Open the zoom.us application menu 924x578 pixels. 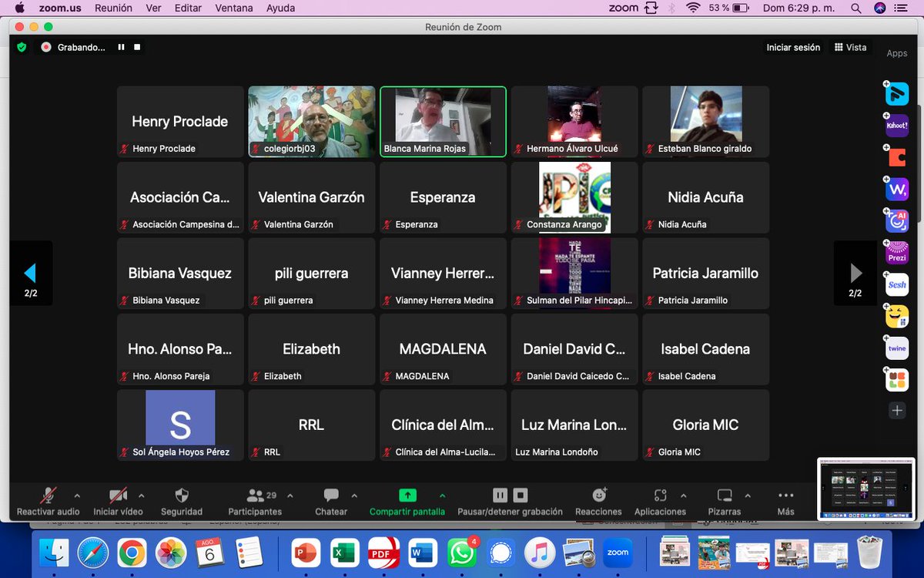point(61,8)
